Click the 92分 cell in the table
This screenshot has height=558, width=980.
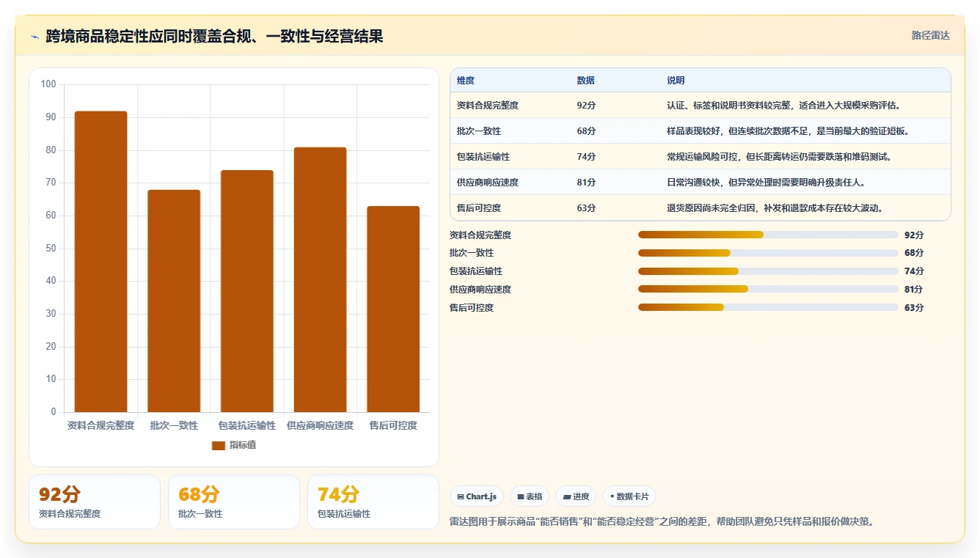click(586, 106)
